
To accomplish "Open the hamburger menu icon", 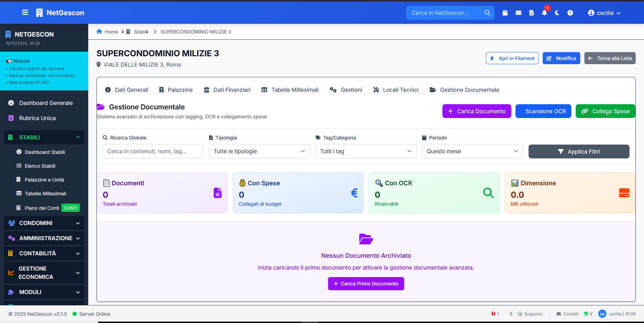I will click(25, 13).
